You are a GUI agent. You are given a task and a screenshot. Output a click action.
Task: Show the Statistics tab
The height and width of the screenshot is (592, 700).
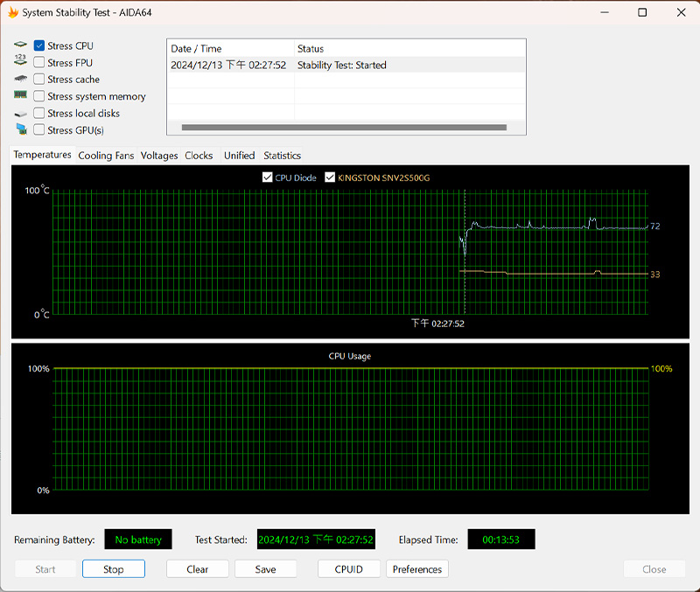[282, 156]
